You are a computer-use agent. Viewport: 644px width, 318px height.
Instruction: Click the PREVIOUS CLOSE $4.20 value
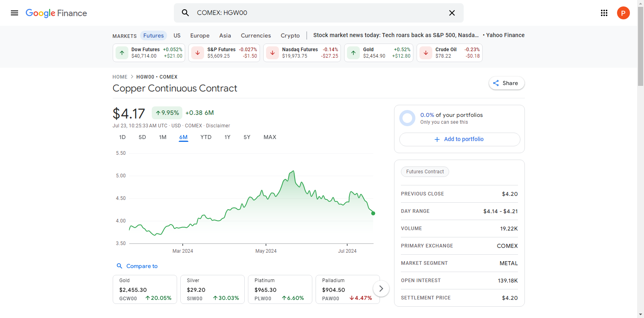pyautogui.click(x=510, y=194)
